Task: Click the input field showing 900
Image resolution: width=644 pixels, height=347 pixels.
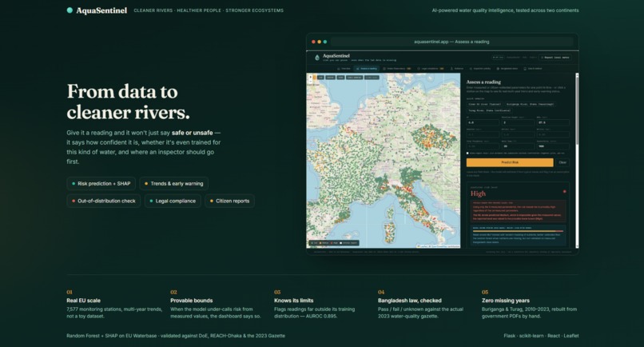Action: (x=553, y=146)
